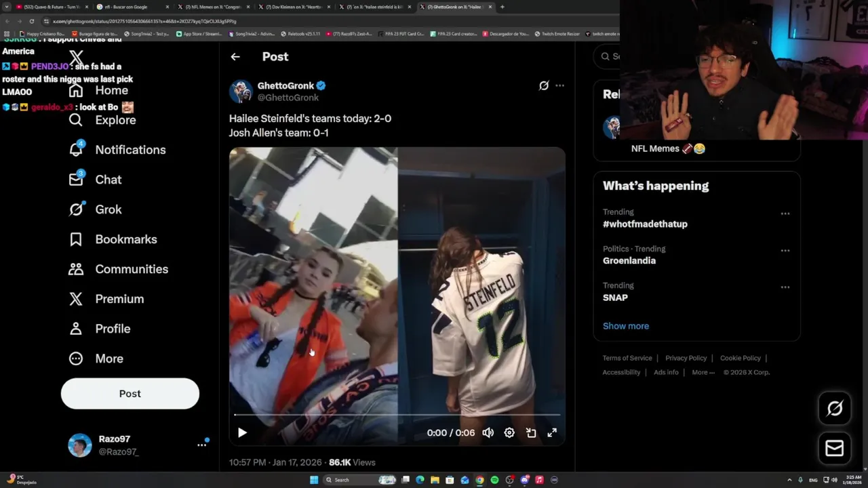Open options for Groenlandia trend
Image resolution: width=868 pixels, height=488 pixels.
click(785, 250)
